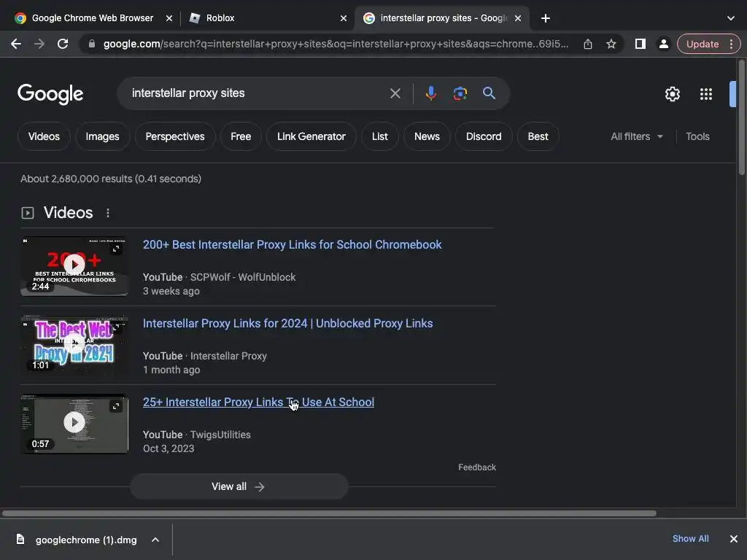Reload the current page
This screenshot has width=747, height=560.
click(63, 44)
